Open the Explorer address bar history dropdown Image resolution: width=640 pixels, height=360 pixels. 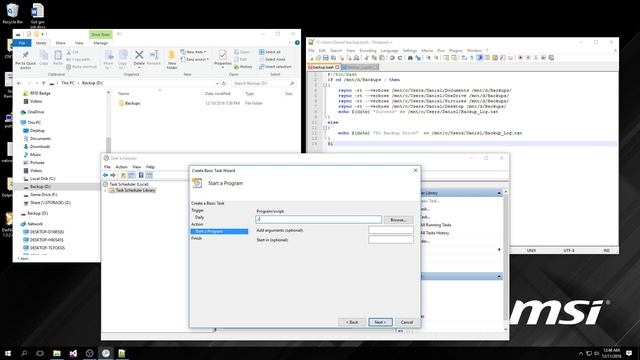point(217,83)
